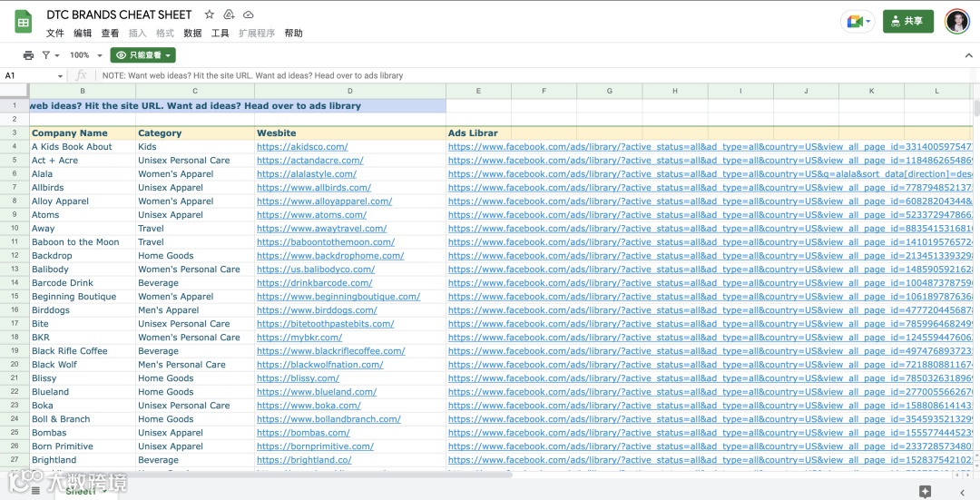Select the Alloy Apparel cell

(83, 201)
